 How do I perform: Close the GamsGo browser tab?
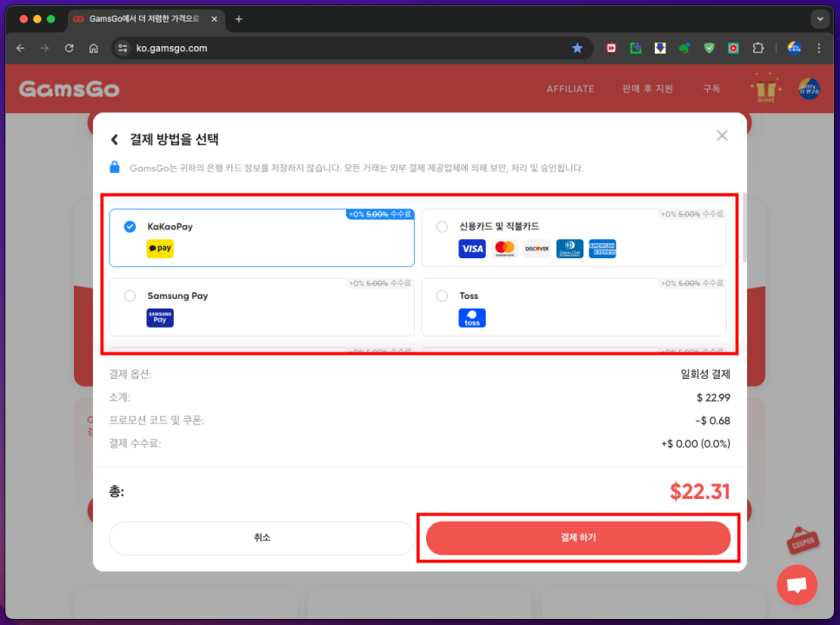coord(214,19)
